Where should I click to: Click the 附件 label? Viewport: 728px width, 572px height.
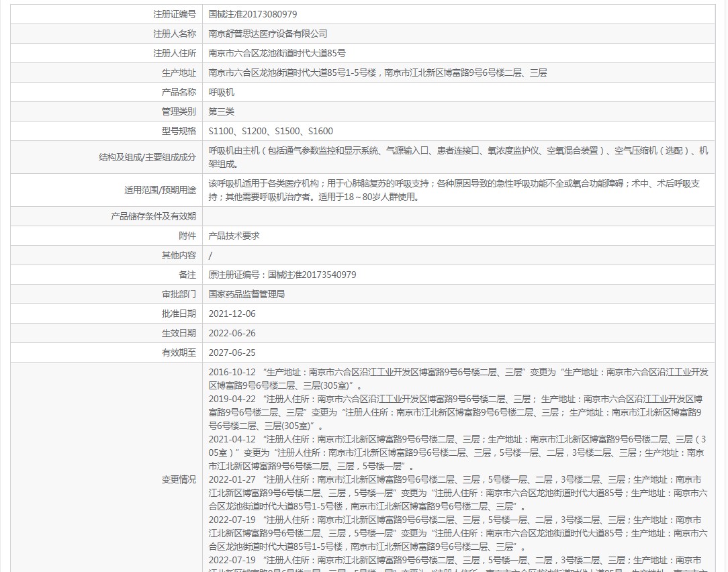click(187, 236)
